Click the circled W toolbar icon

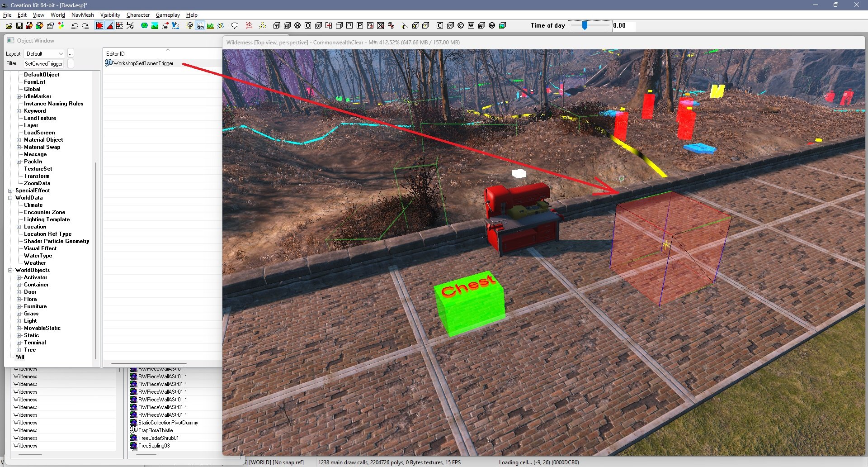pos(492,26)
